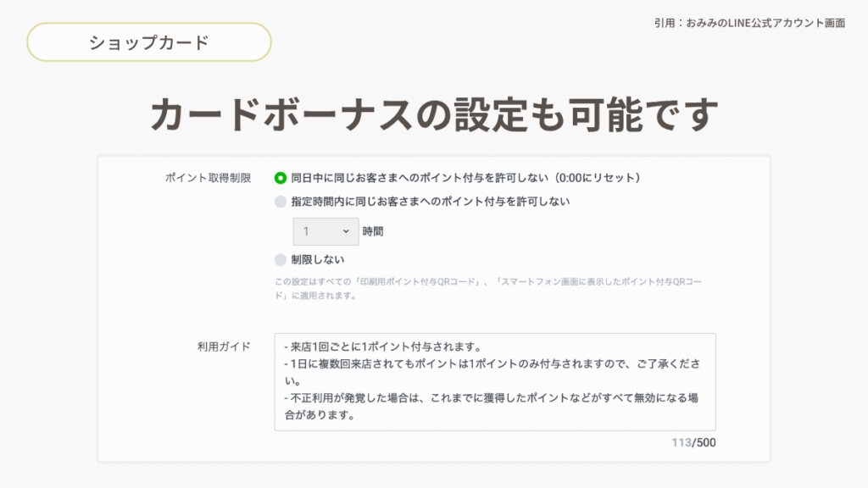The height and width of the screenshot is (488, 868).
Task: Click the 制限しない option label text
Action: (x=318, y=259)
